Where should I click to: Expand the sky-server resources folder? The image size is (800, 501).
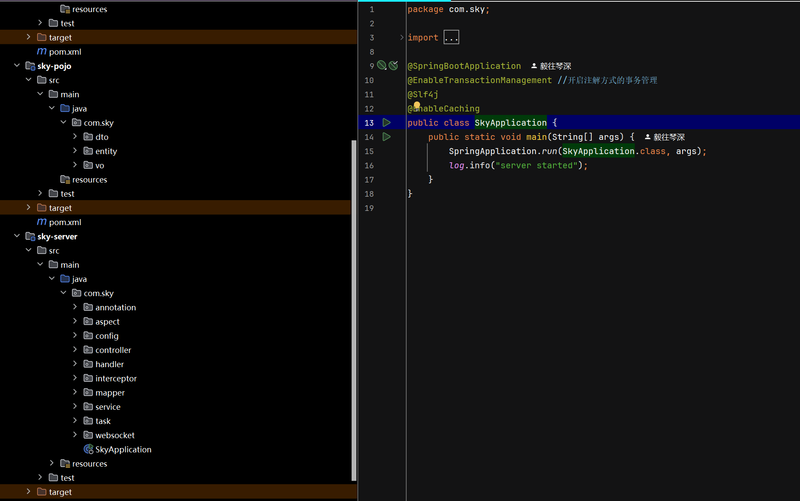point(52,463)
